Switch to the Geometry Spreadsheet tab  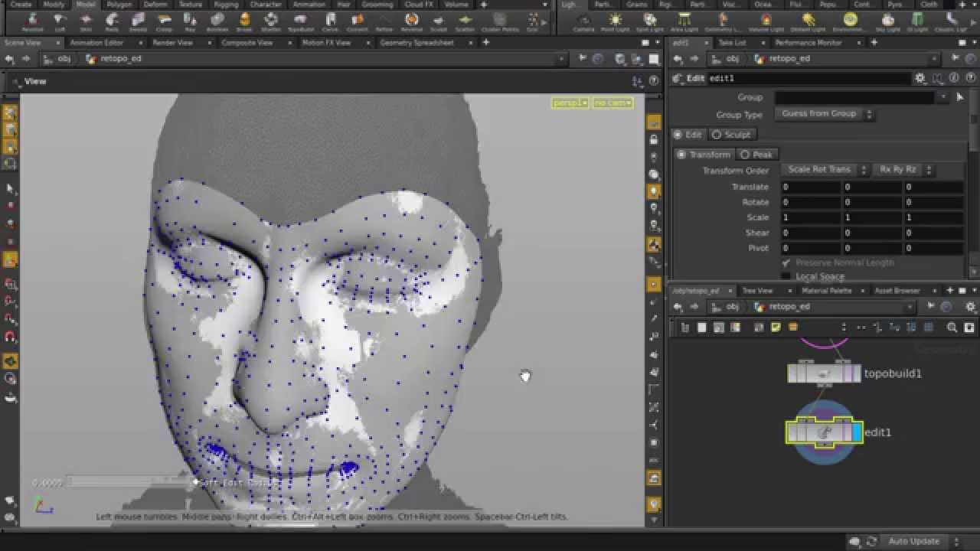[x=417, y=43]
